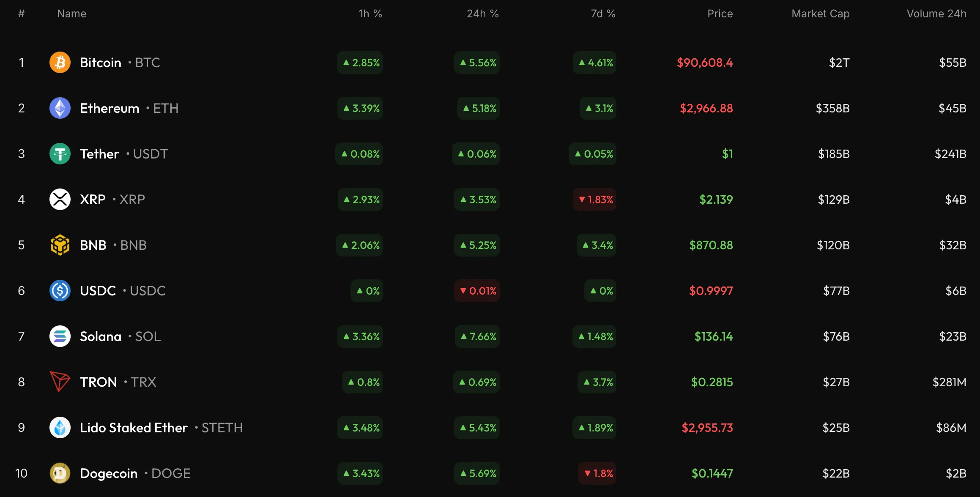Sort by the 7d % column header
Image resolution: width=980 pixels, height=497 pixels.
pos(602,14)
